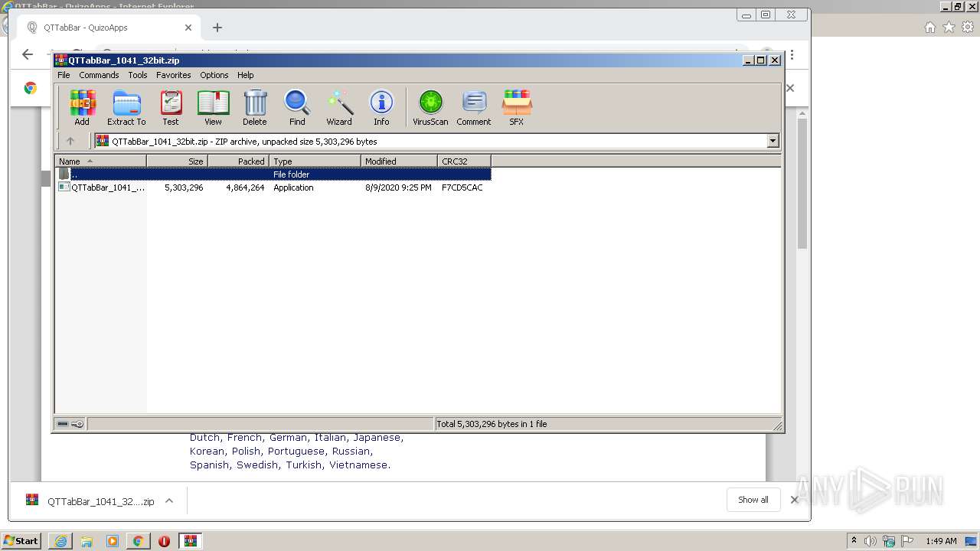Click the packed size 4,864,264 cell
Image resolution: width=980 pixels, height=551 pixels.
coord(245,187)
